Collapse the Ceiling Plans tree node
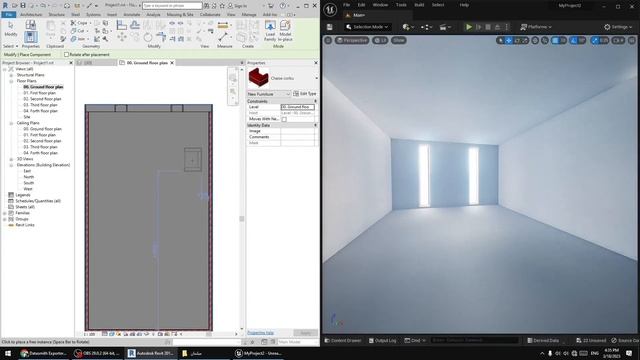Image resolution: width=640 pixels, height=360 pixels. pos(11,123)
